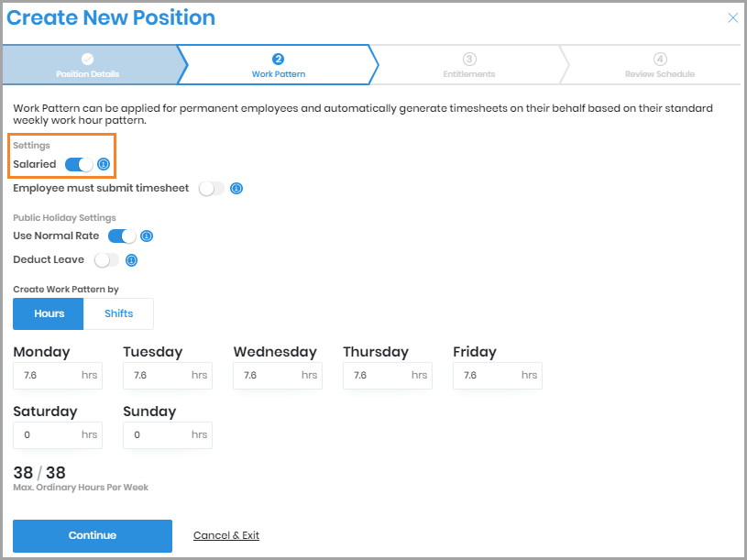Enable Employee must submit timesheet toggle

212,189
